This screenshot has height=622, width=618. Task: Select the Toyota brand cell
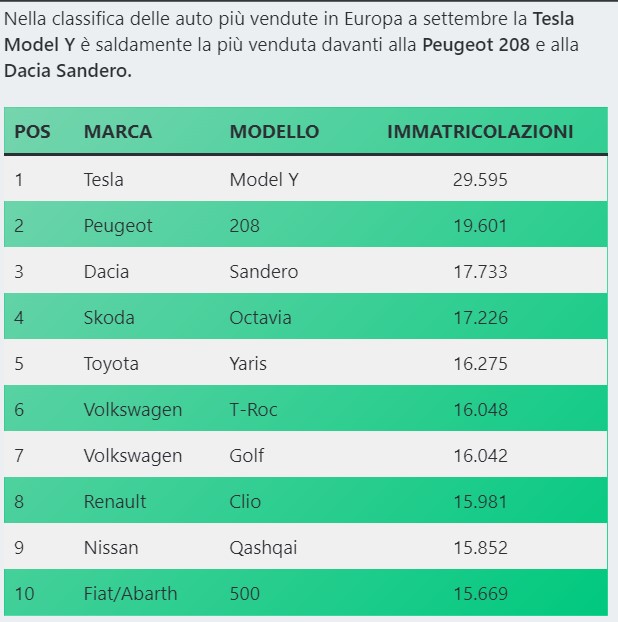(x=111, y=364)
